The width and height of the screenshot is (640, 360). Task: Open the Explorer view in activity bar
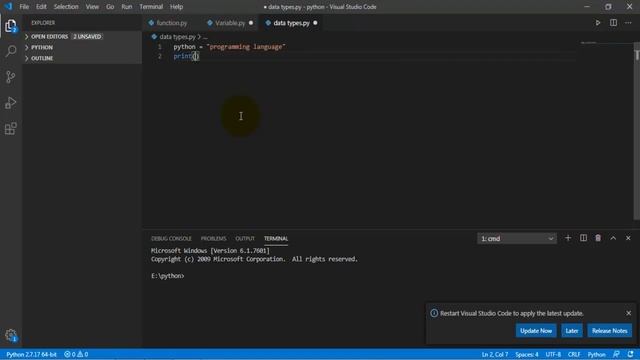coord(11,26)
